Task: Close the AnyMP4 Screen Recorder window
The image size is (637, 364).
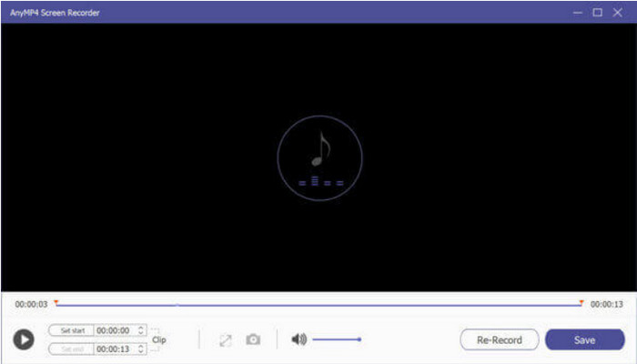Action: (x=618, y=13)
